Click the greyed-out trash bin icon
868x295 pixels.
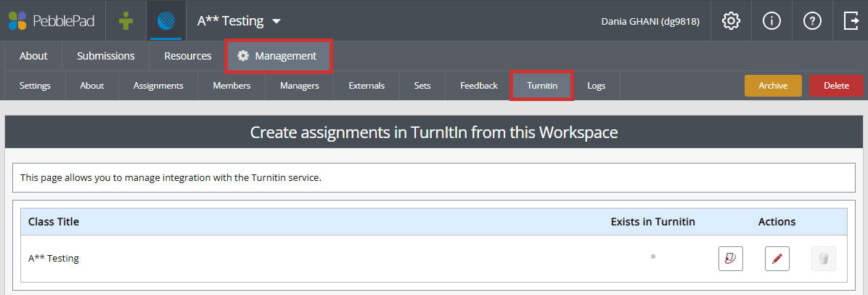(824, 259)
